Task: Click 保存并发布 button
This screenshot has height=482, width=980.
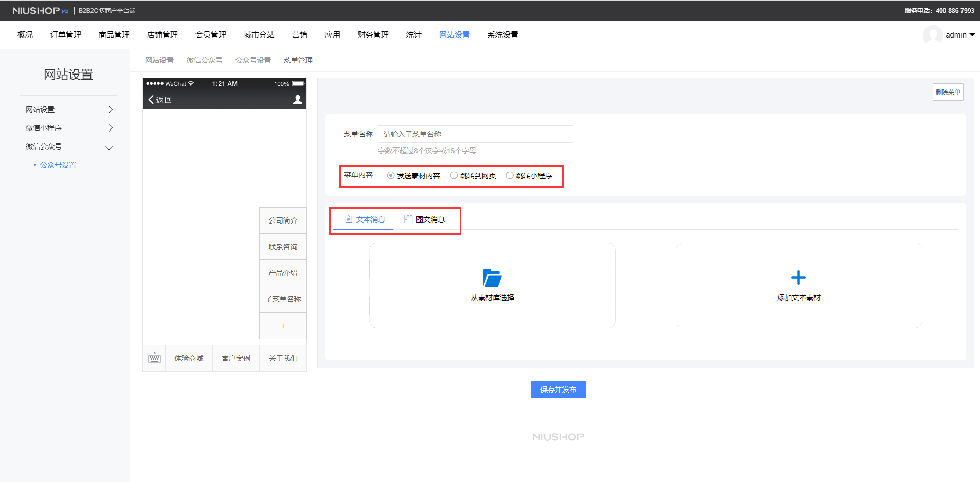Action: tap(558, 390)
